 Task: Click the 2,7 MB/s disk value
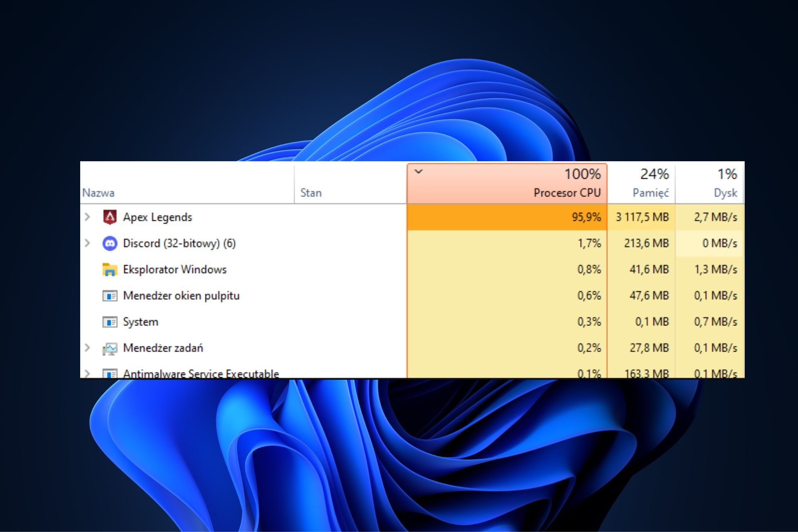[x=715, y=217]
